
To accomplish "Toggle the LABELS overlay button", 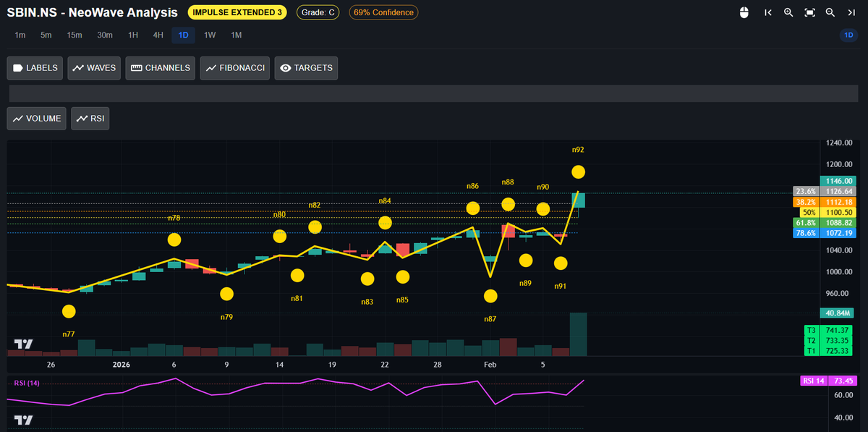I will pyautogui.click(x=35, y=68).
